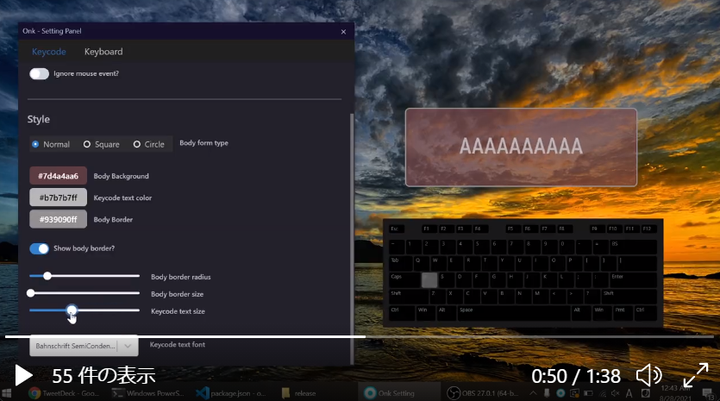Click the Esc key on keyboard overlay
This screenshot has height=401, width=720.
[x=396, y=228]
